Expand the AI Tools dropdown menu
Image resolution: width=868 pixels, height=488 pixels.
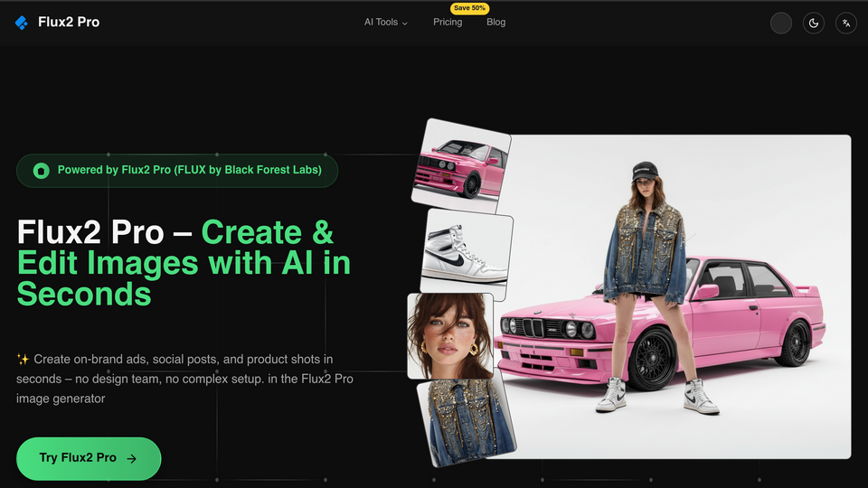coord(386,22)
